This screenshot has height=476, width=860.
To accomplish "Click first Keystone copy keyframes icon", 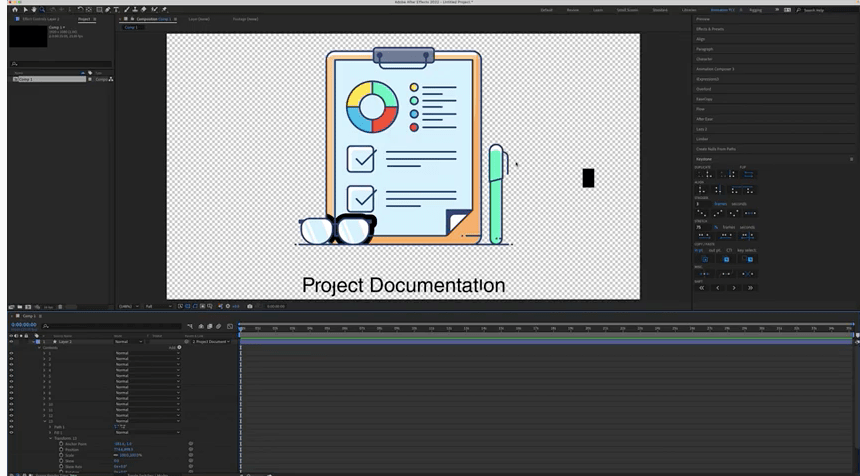I will pyautogui.click(x=705, y=259).
